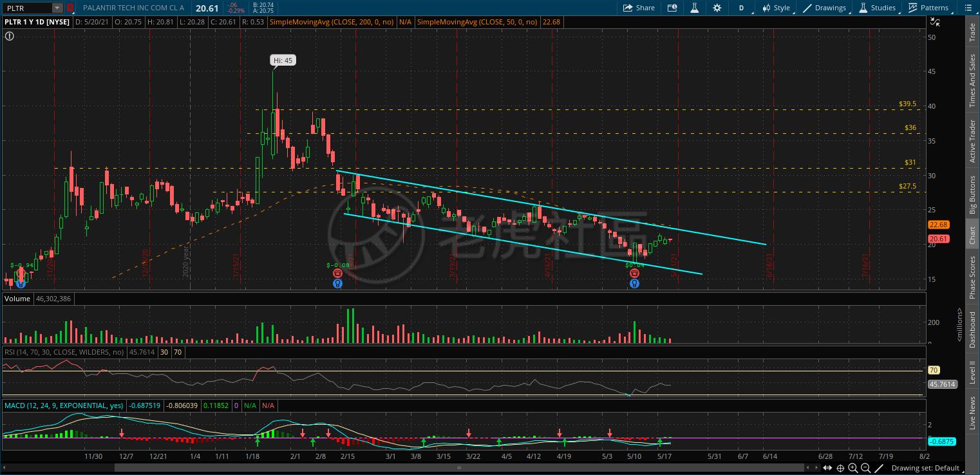The height and width of the screenshot is (475, 980).
Task: Click the SimpleMovingAvg 200 study label
Action: (332, 22)
